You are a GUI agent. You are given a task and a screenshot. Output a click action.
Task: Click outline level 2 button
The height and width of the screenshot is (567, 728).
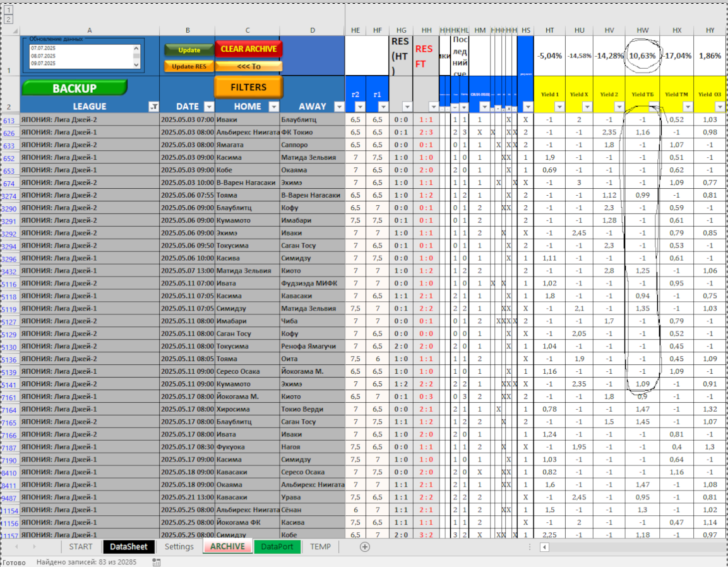[x=8, y=20]
